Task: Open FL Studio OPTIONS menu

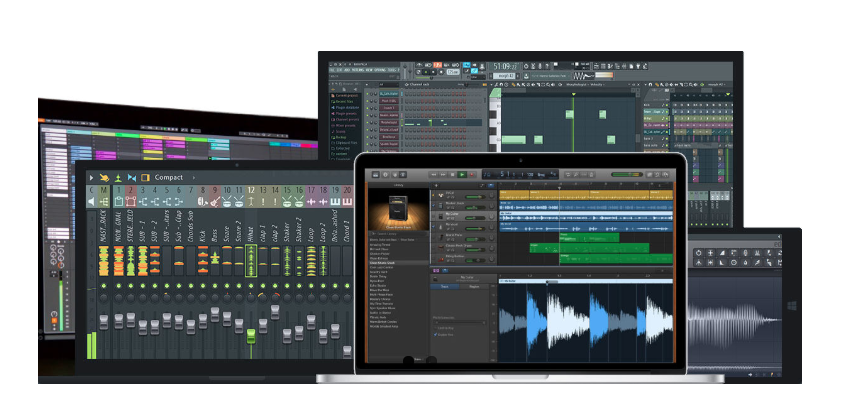Action: 380,71
